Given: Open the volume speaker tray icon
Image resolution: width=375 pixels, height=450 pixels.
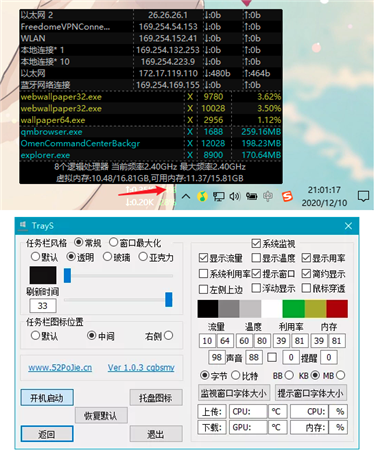Looking at the screenshot, I should click(235, 196).
